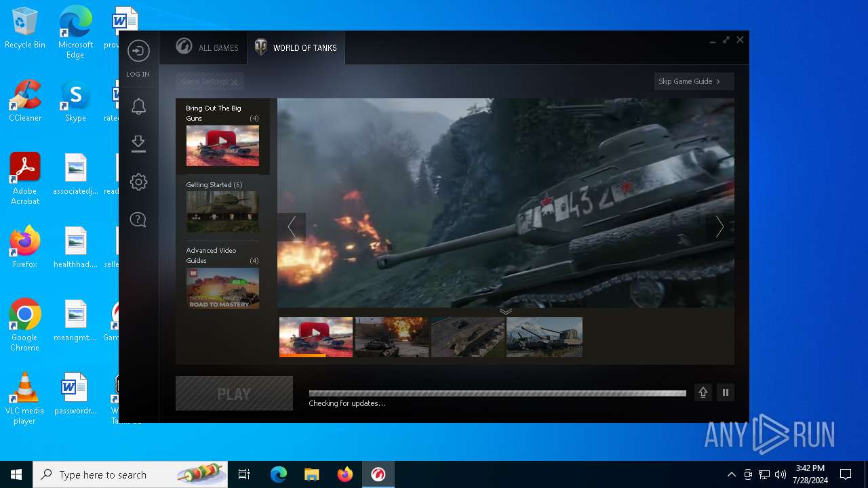Go to next video with right arrow

719,227
